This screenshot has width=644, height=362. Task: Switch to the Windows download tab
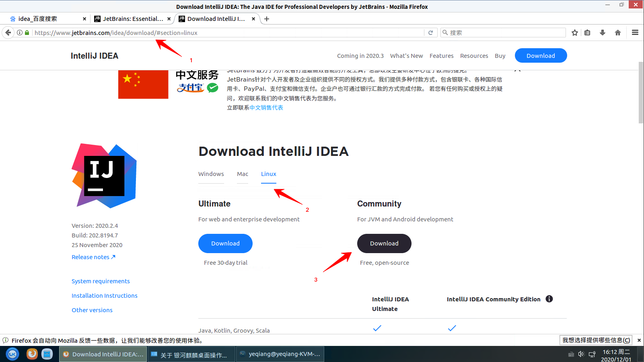tap(211, 174)
